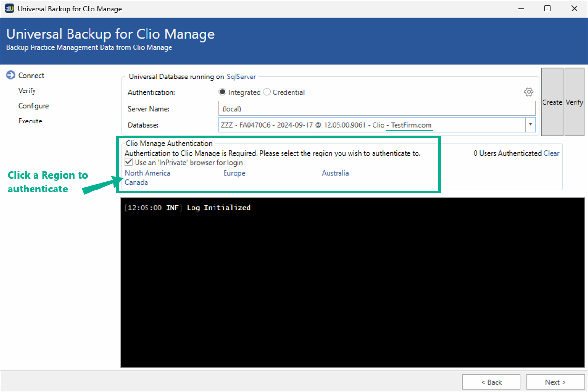Click the Server Name label
Image resolution: width=588 pixels, height=392 pixels.
(148, 109)
